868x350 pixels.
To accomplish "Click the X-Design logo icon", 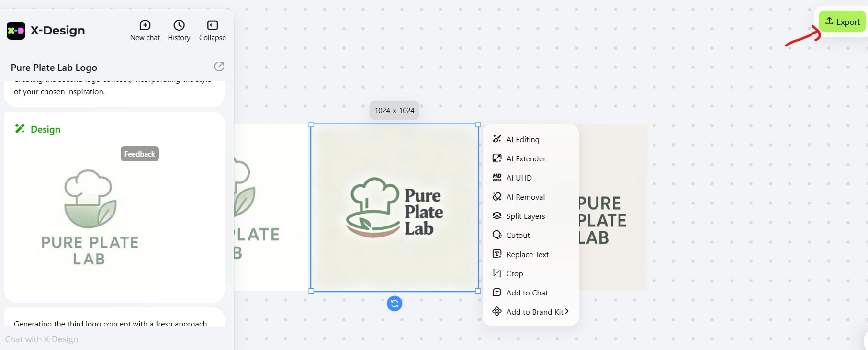I will pyautogui.click(x=16, y=31).
